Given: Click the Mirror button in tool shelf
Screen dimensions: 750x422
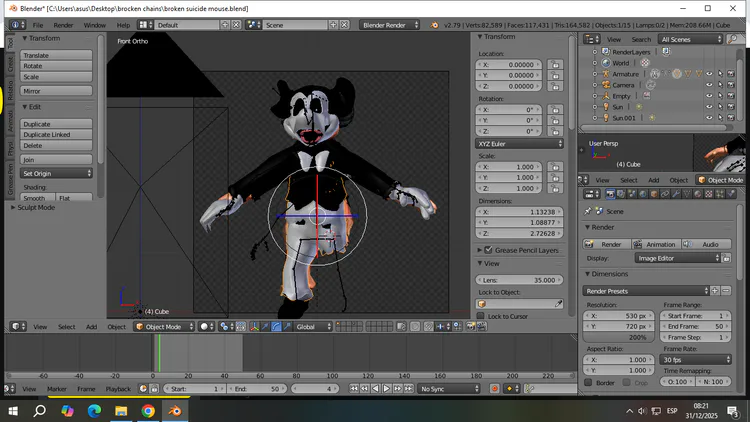Looking at the screenshot, I should [56, 91].
